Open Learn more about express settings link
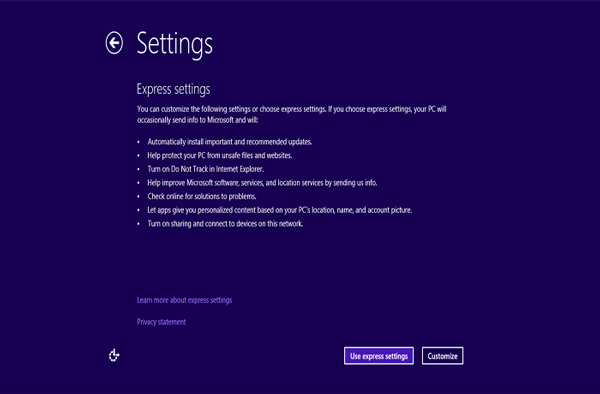Screen dimensions: 600x394 pos(184,300)
